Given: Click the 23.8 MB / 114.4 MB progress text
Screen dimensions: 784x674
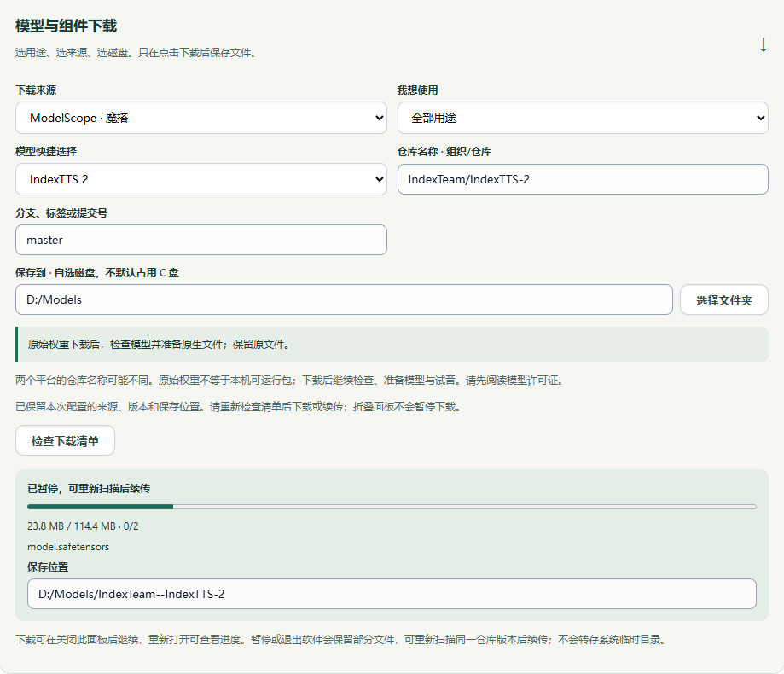Looking at the screenshot, I should [x=83, y=526].
